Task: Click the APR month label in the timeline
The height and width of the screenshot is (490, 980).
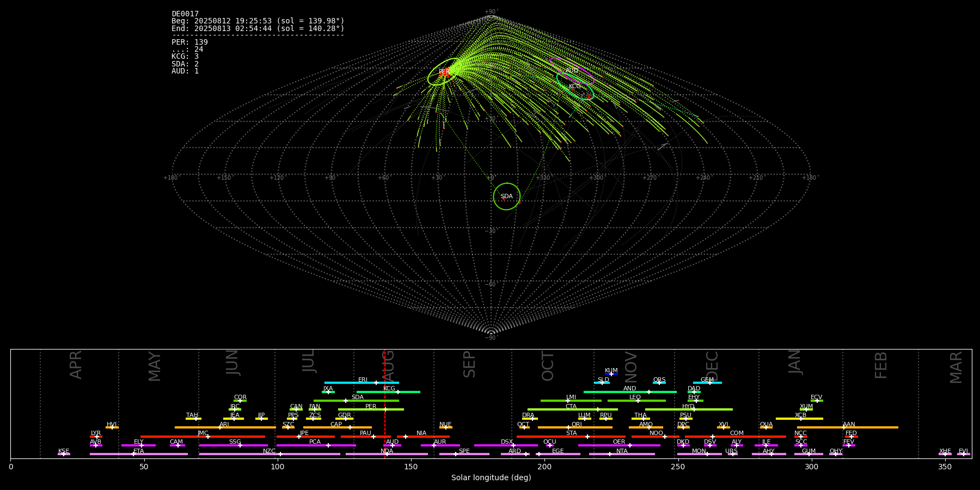Action: [76, 365]
